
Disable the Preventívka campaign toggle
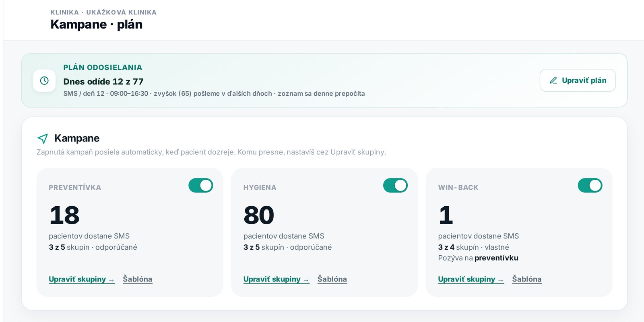click(200, 185)
